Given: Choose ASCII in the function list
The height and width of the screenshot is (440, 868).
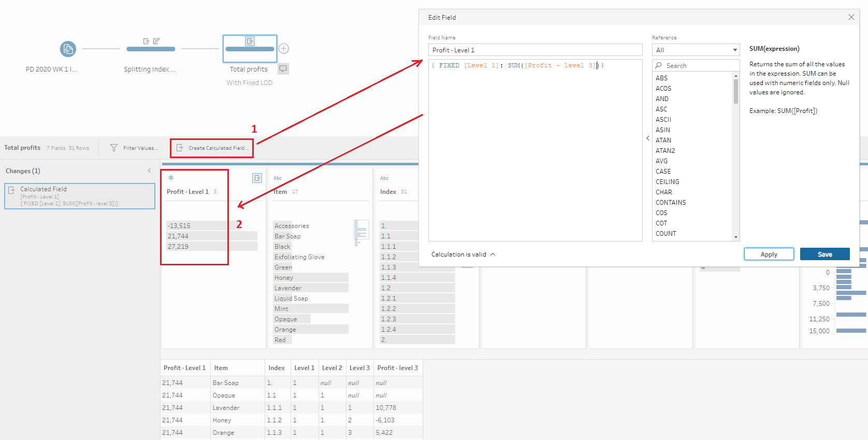Looking at the screenshot, I should 663,120.
